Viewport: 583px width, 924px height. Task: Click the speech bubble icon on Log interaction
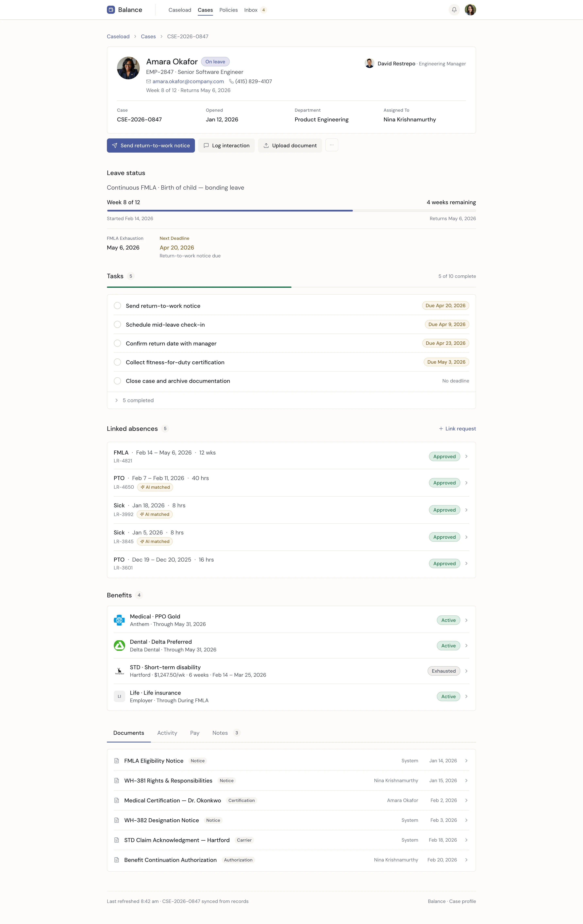pyautogui.click(x=206, y=146)
